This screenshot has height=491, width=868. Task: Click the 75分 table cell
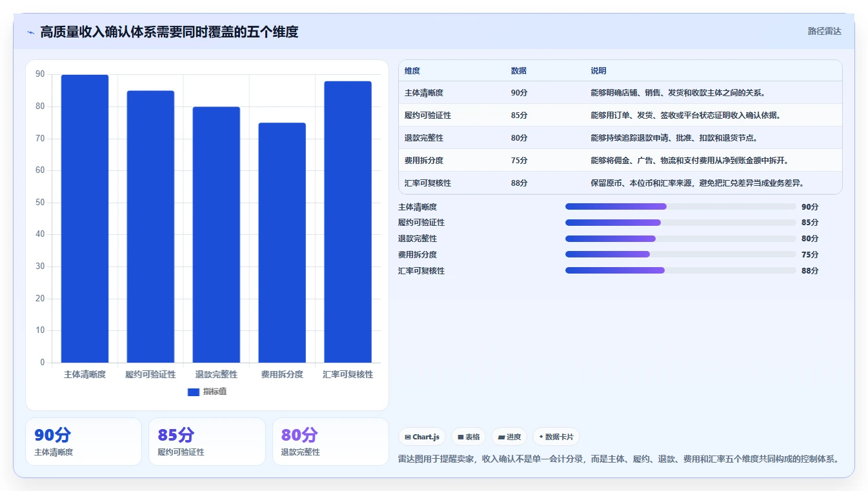click(519, 161)
